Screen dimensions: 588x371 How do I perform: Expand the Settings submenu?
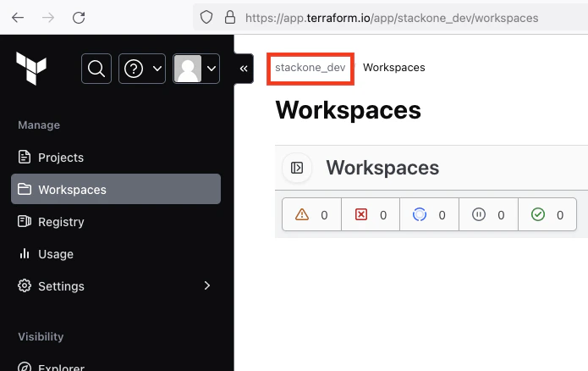pyautogui.click(x=116, y=286)
